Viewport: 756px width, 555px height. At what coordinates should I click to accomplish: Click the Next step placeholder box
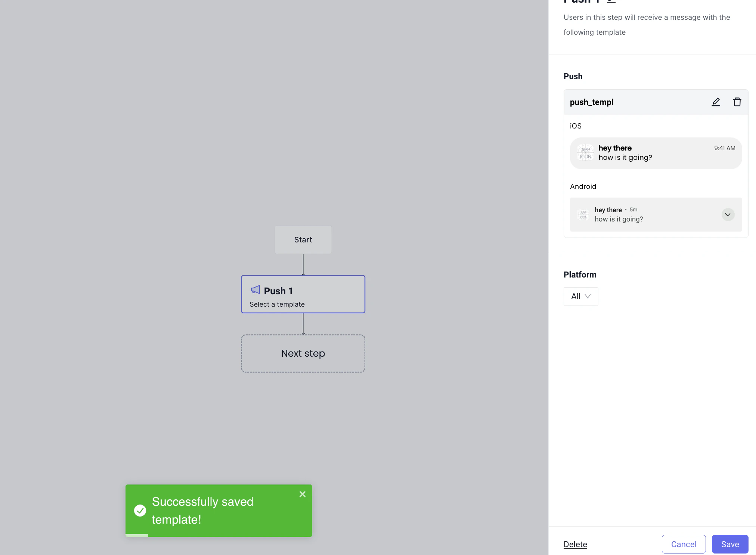coord(303,353)
